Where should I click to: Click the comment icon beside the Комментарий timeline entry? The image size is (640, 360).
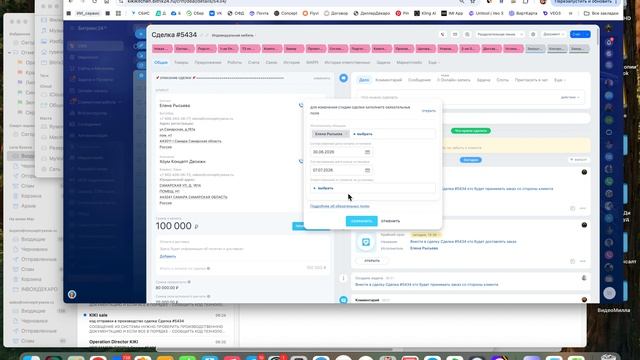click(x=344, y=300)
